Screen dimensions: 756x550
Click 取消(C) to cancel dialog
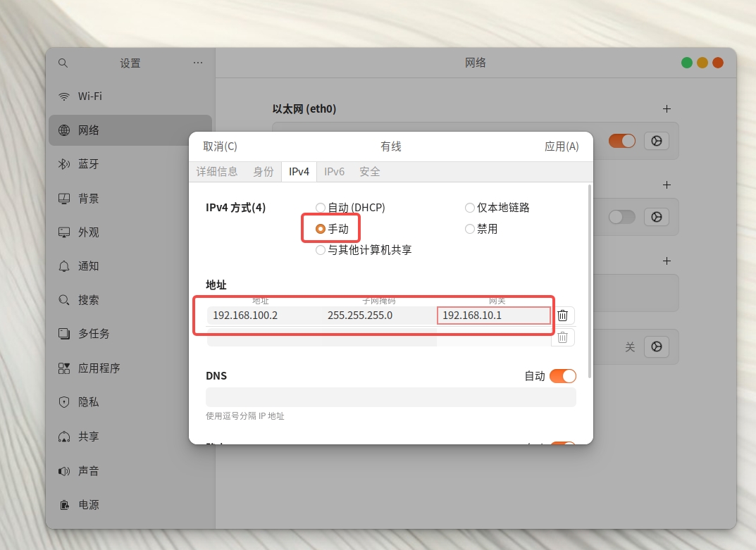(221, 146)
